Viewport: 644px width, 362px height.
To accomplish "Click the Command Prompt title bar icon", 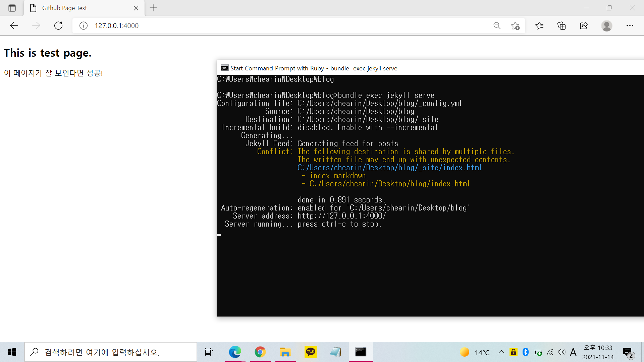I will click(x=224, y=68).
